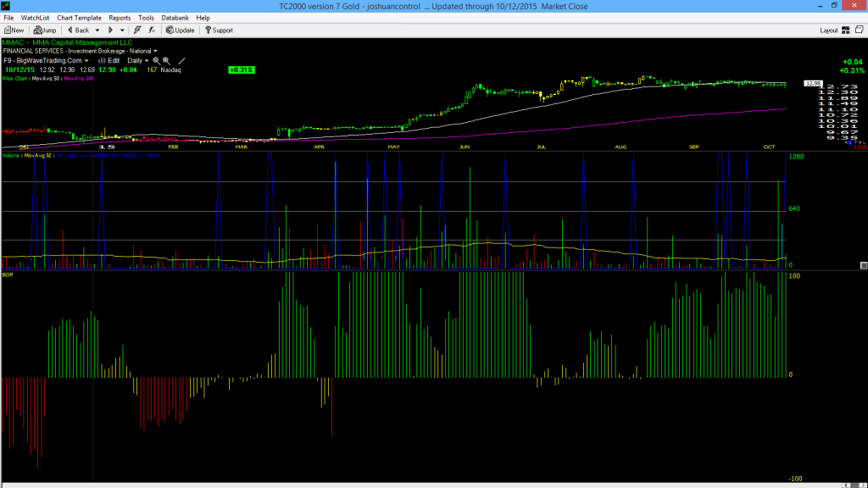The height and width of the screenshot is (488, 868).
Task: Click the %True condition indicator label
Action: 108,156
